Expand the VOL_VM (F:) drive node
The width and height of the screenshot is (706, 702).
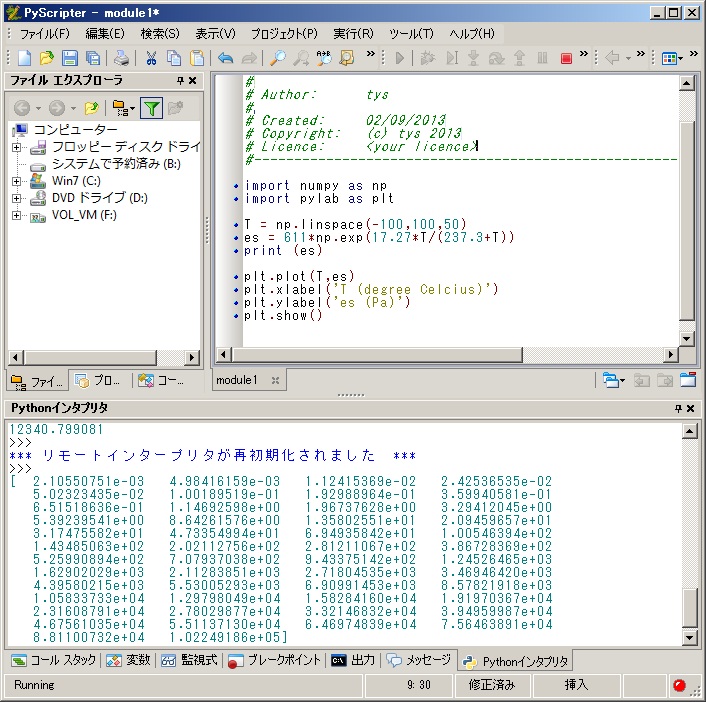pyautogui.click(x=16, y=215)
